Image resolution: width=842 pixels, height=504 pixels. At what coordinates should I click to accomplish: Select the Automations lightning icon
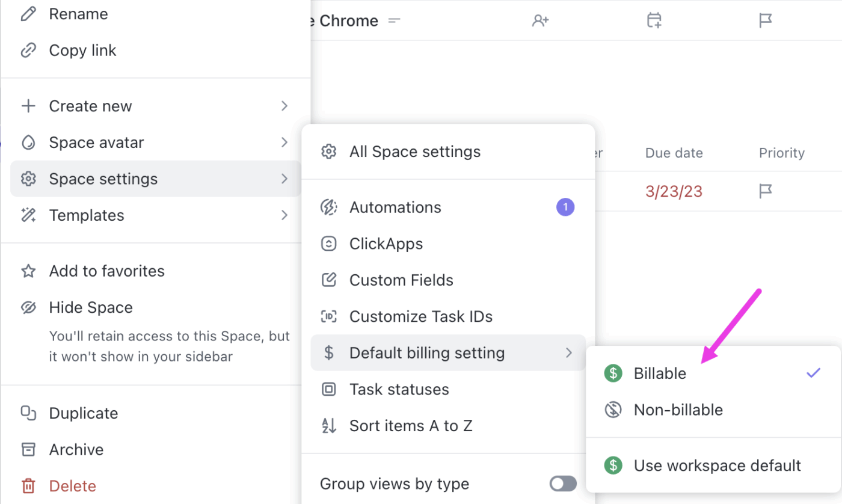tap(328, 207)
